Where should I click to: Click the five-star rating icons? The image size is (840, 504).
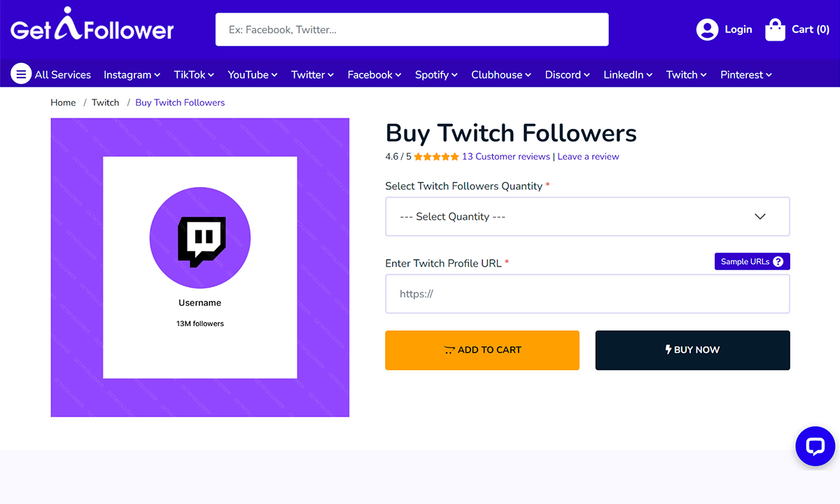click(x=436, y=157)
